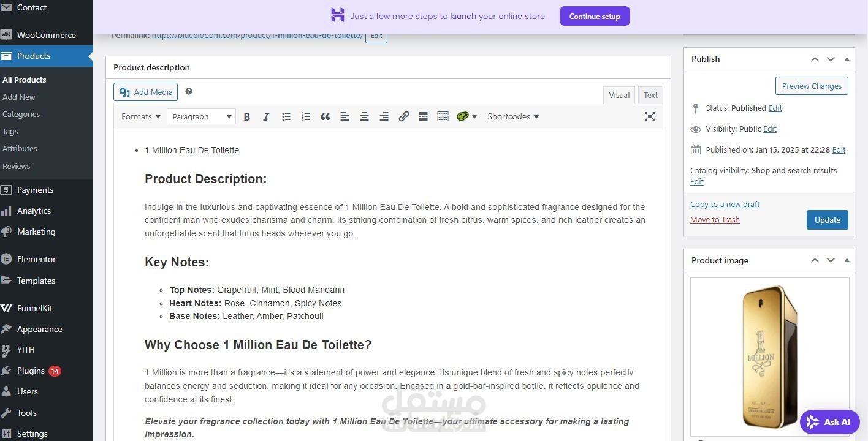This screenshot has height=441, width=868.
Task: Open Plugins with 14 updates
Action: 47,371
